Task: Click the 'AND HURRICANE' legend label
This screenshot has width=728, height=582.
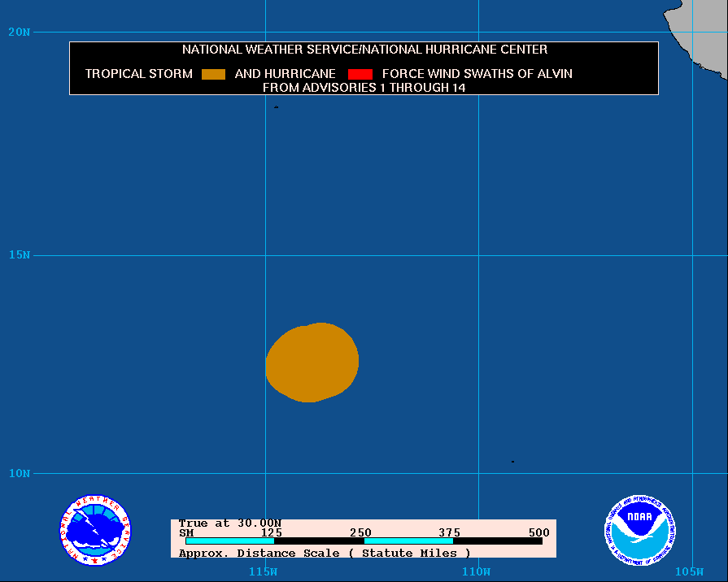Action: [285, 74]
